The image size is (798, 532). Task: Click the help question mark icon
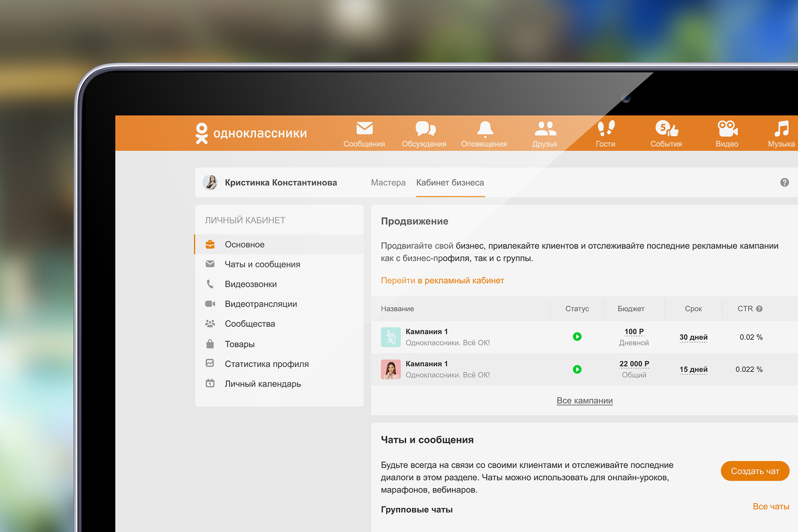[x=784, y=183]
